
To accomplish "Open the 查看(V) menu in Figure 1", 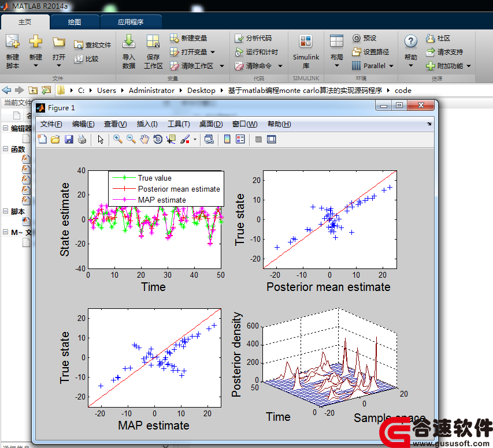I will pyautogui.click(x=116, y=124).
